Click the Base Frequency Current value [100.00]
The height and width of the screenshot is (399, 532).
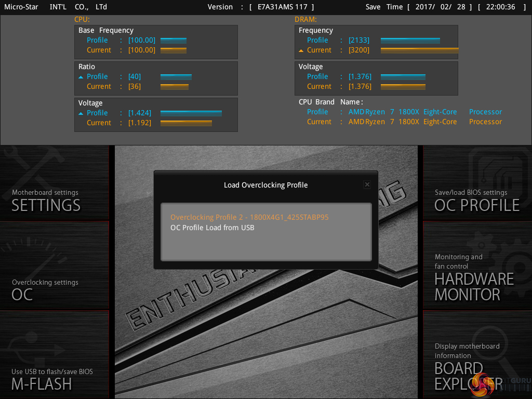142,50
